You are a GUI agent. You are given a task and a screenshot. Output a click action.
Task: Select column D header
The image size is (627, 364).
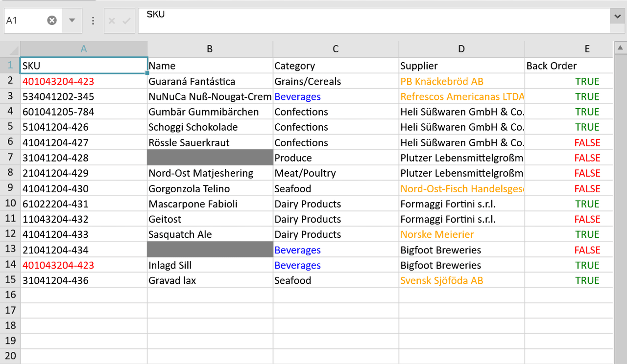coord(461,49)
